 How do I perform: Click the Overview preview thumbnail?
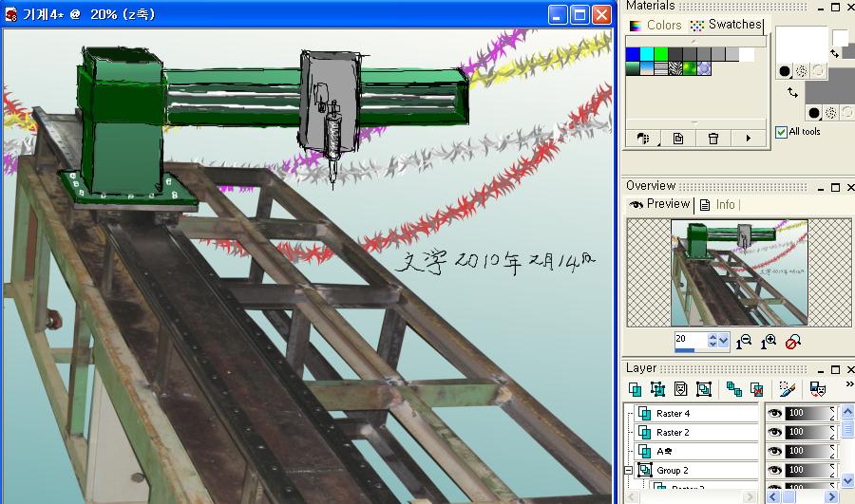(x=738, y=272)
